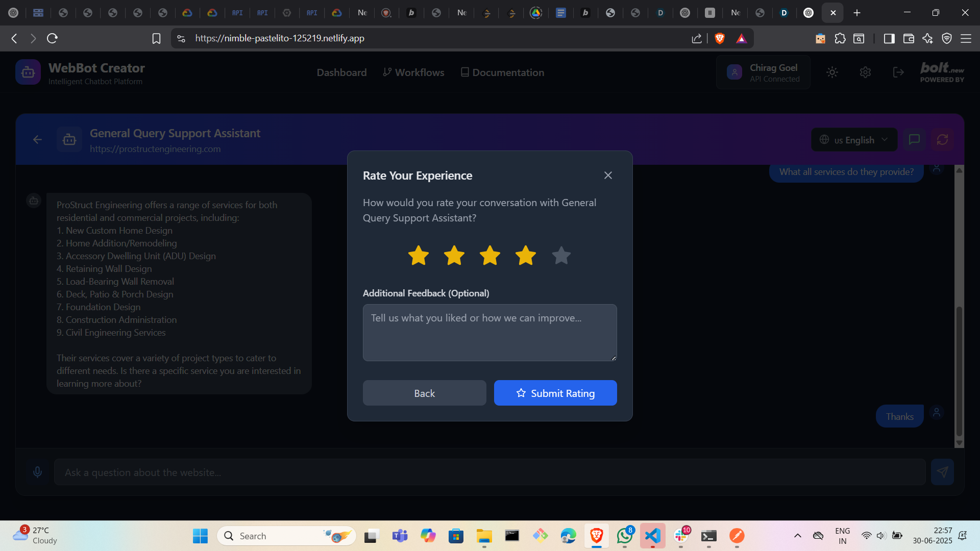Go back using chat header arrow
Image resolution: width=980 pixels, height=551 pixels.
[x=37, y=140]
